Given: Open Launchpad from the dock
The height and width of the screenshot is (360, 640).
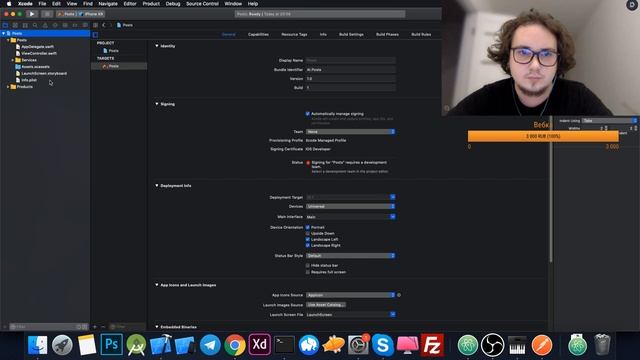Looking at the screenshot, I should (x=62, y=345).
